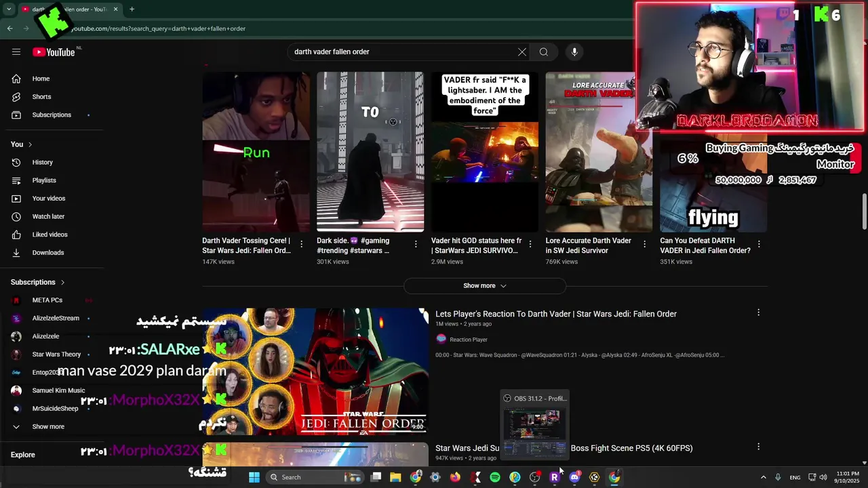
Task: Open Alizelzele channel avatar
Action: (x=16, y=336)
